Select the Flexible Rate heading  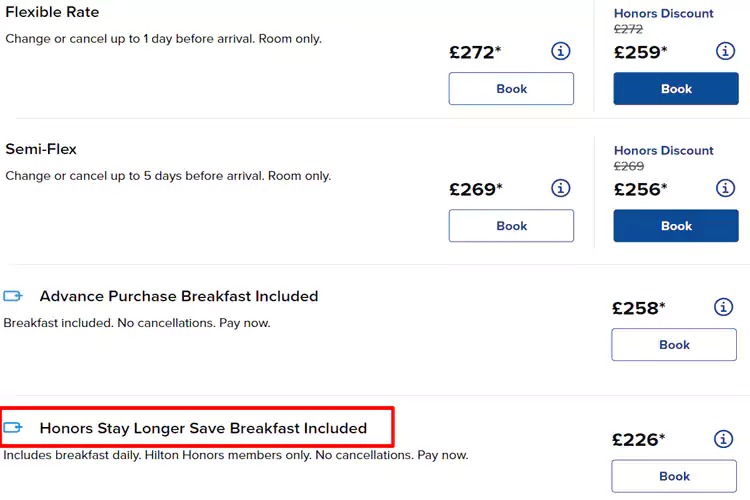[52, 12]
